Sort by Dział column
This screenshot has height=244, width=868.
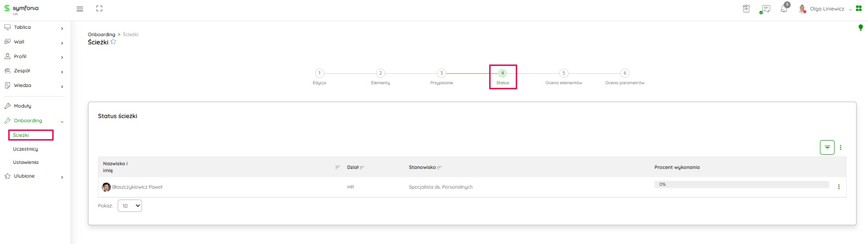coord(362,168)
